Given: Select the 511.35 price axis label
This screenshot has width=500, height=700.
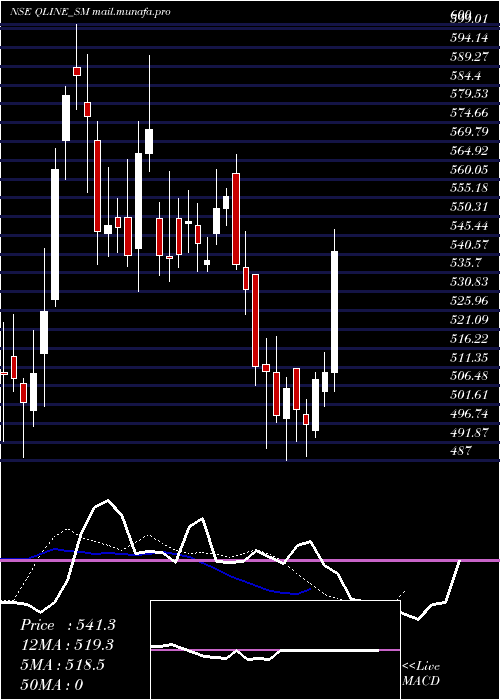Looking at the screenshot, I should point(469,357).
